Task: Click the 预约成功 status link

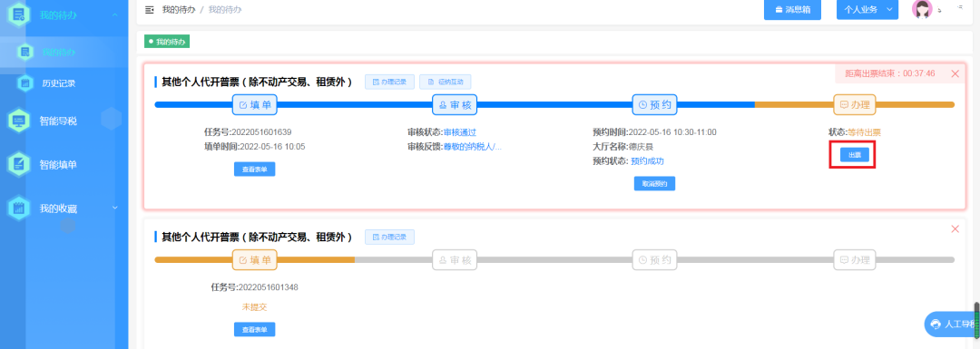Action: point(648,161)
